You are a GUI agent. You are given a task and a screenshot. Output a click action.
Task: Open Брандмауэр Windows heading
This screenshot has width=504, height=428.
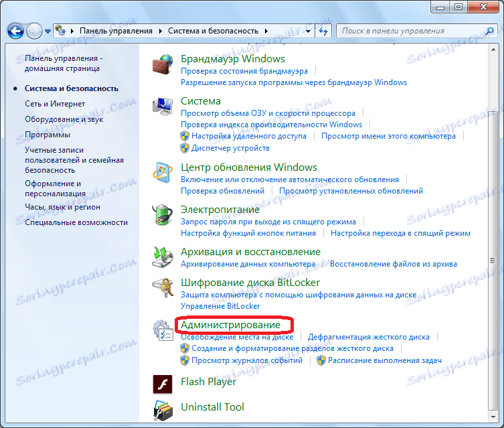(233, 59)
